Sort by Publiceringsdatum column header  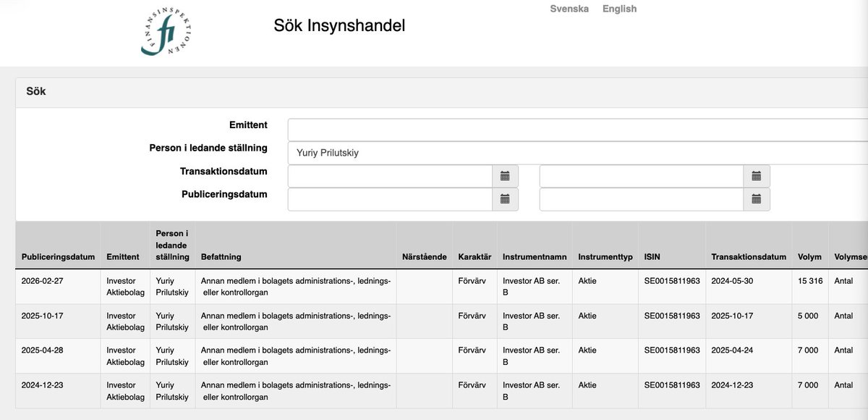click(x=58, y=257)
